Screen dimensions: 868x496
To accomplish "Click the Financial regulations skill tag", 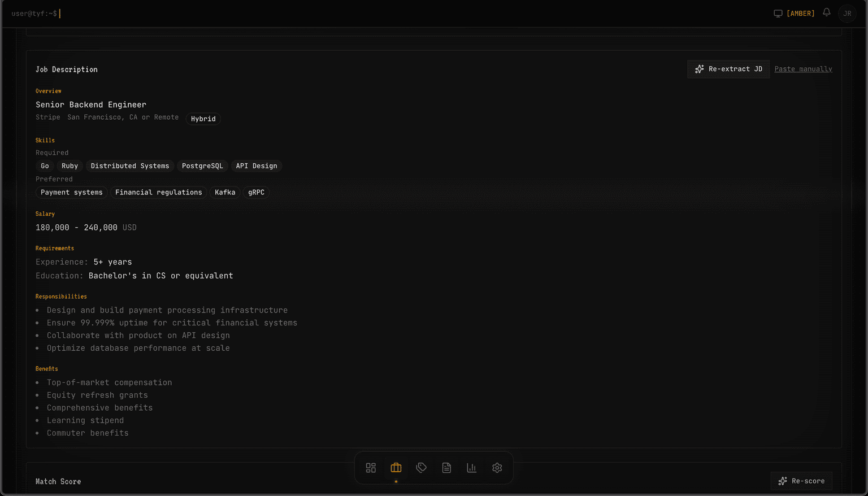I will click(158, 193).
